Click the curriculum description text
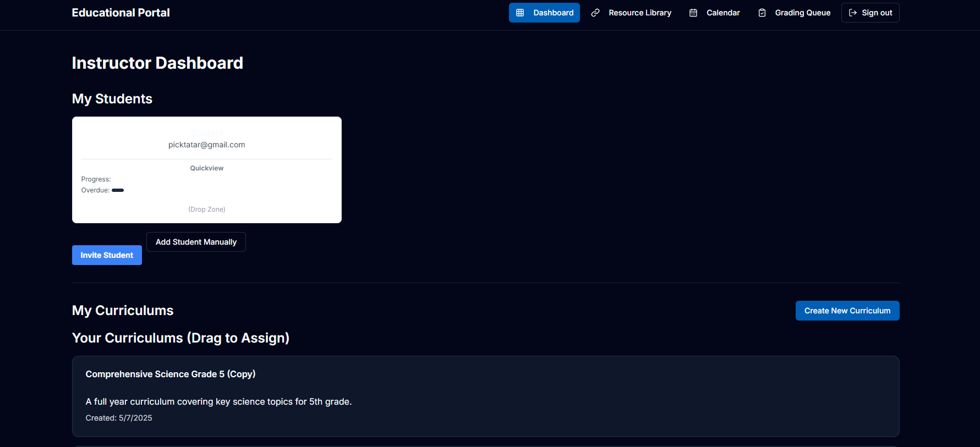Image resolution: width=980 pixels, height=447 pixels. 218,402
